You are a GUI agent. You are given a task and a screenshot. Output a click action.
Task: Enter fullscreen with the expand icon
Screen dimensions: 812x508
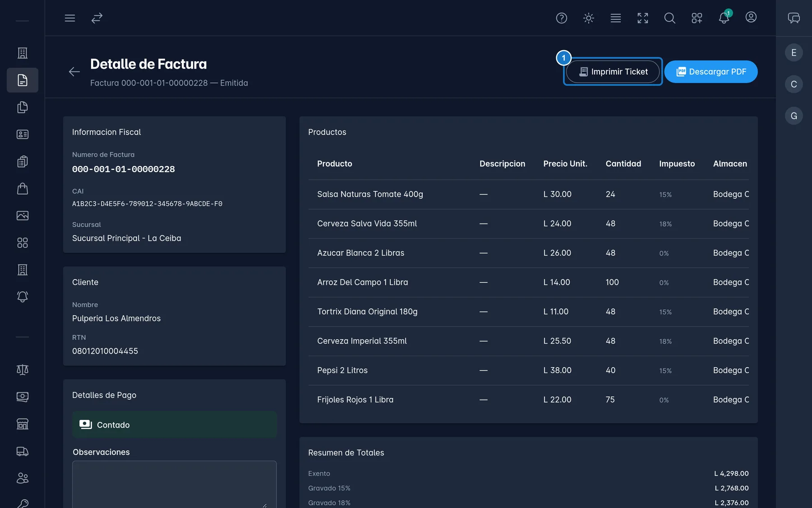click(x=643, y=18)
